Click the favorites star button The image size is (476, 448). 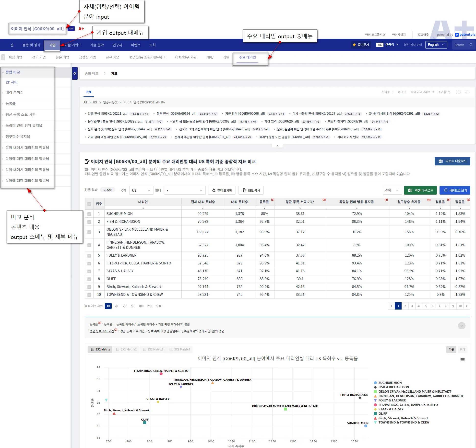361,45
